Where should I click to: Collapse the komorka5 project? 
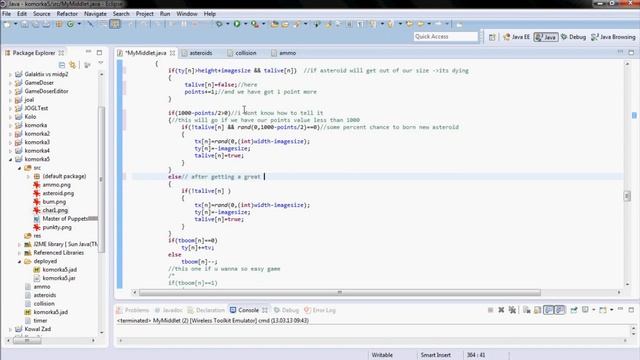click(11, 160)
